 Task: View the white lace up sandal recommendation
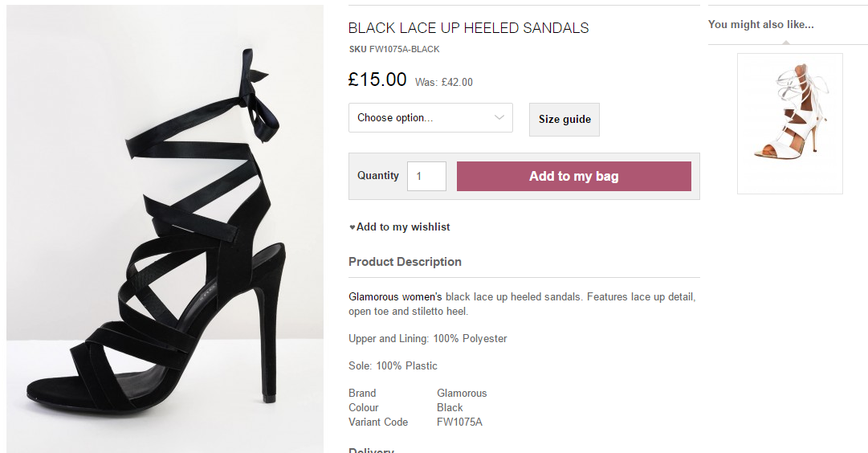pos(789,123)
